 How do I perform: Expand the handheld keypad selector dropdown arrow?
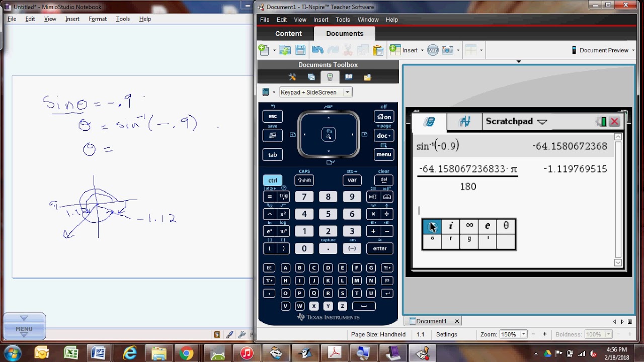274,93
